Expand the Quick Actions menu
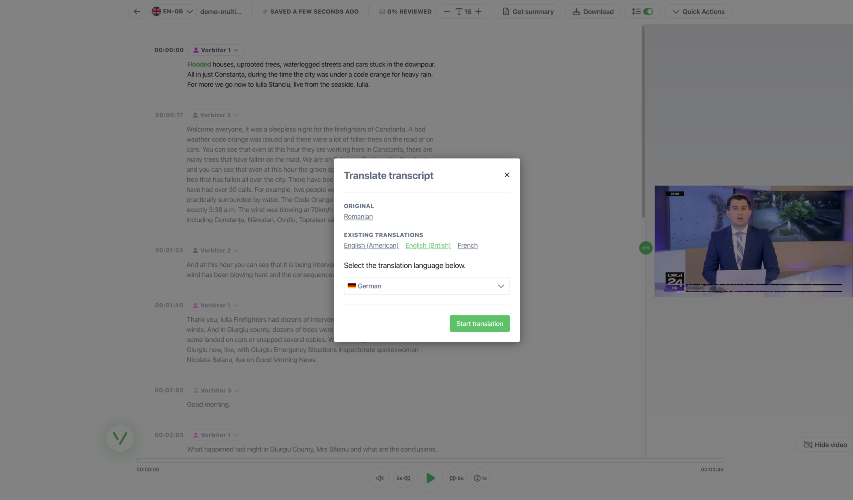 tap(698, 11)
